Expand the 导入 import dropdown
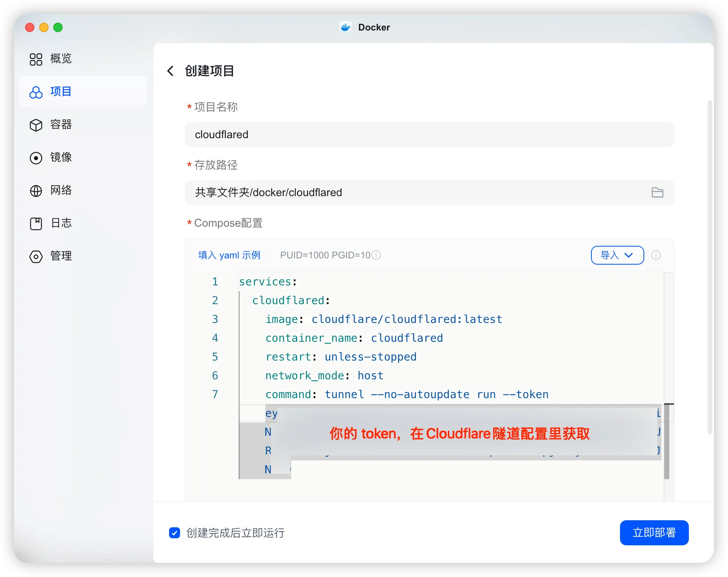The image size is (728, 577). pos(617,255)
